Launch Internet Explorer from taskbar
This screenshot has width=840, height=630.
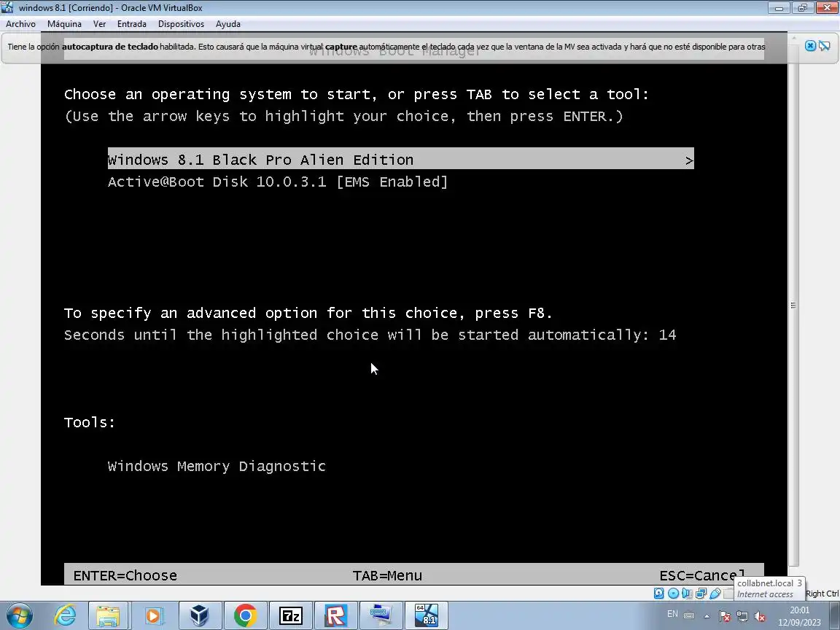(x=65, y=615)
